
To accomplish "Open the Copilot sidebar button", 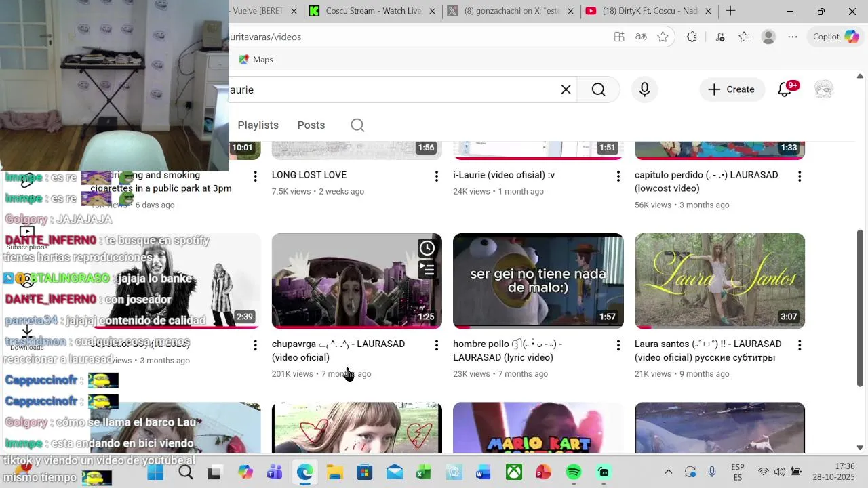I will 837,37.
